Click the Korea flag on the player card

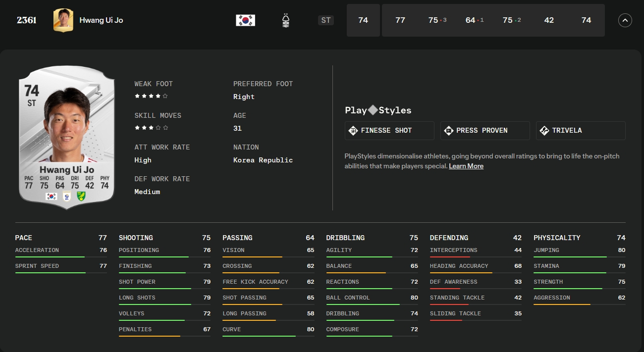click(x=51, y=197)
